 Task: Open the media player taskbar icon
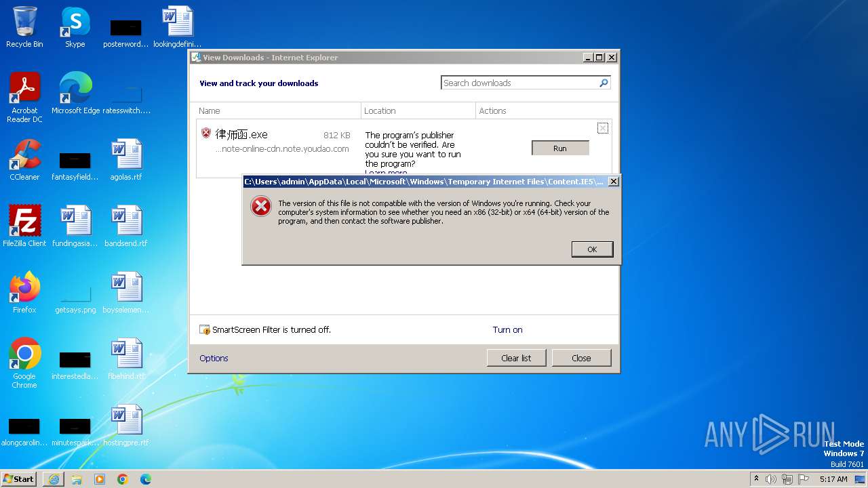[x=100, y=479]
